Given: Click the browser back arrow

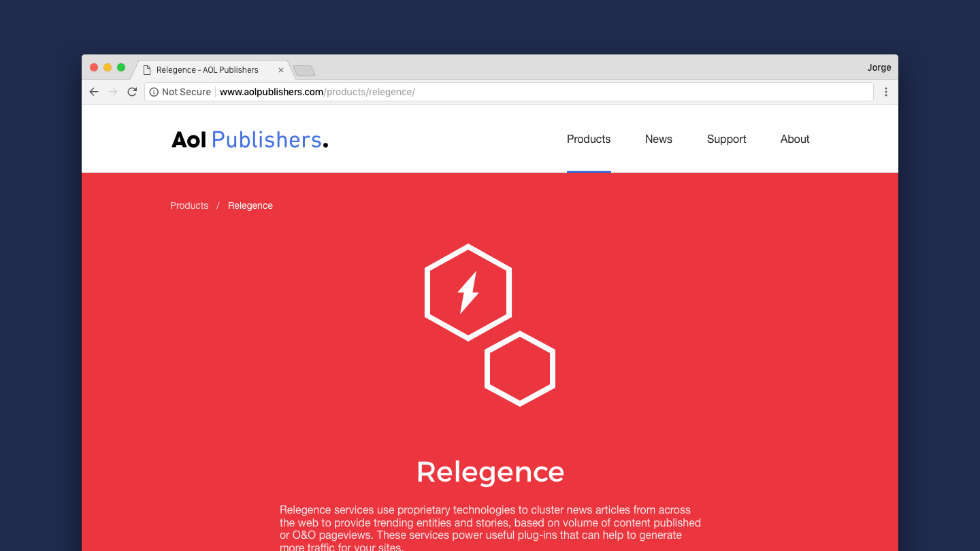Looking at the screenshot, I should pyautogui.click(x=94, y=92).
